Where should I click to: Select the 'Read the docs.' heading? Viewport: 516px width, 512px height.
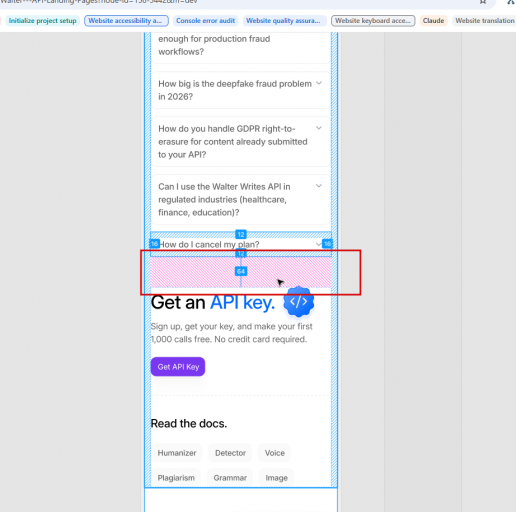pos(189,423)
